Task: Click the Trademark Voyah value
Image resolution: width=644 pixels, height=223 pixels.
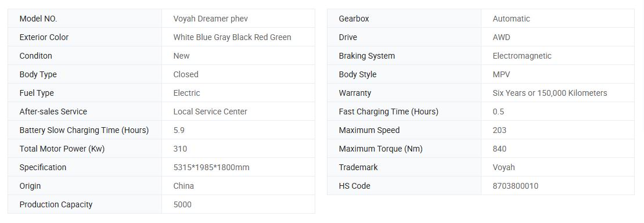Action: click(x=503, y=167)
